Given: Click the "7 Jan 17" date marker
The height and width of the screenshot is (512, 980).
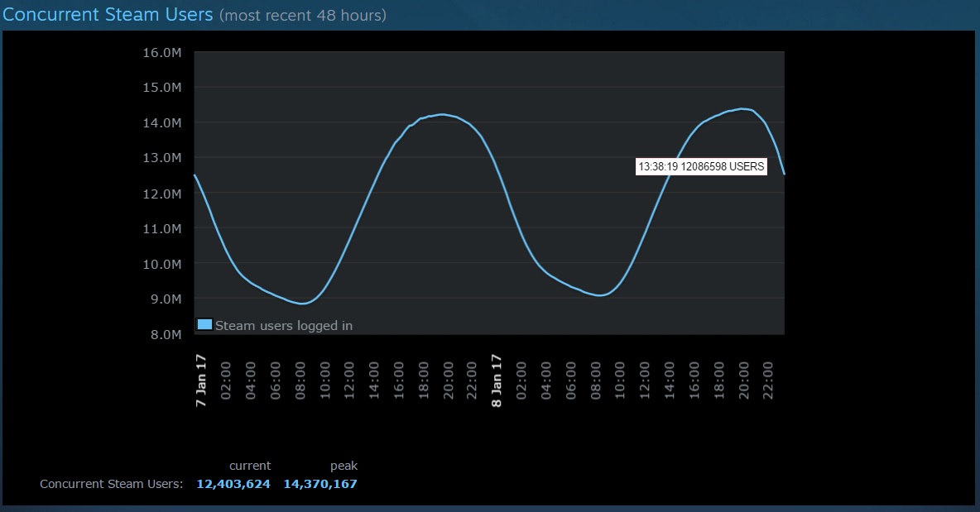Looking at the screenshot, I should pyautogui.click(x=200, y=381).
